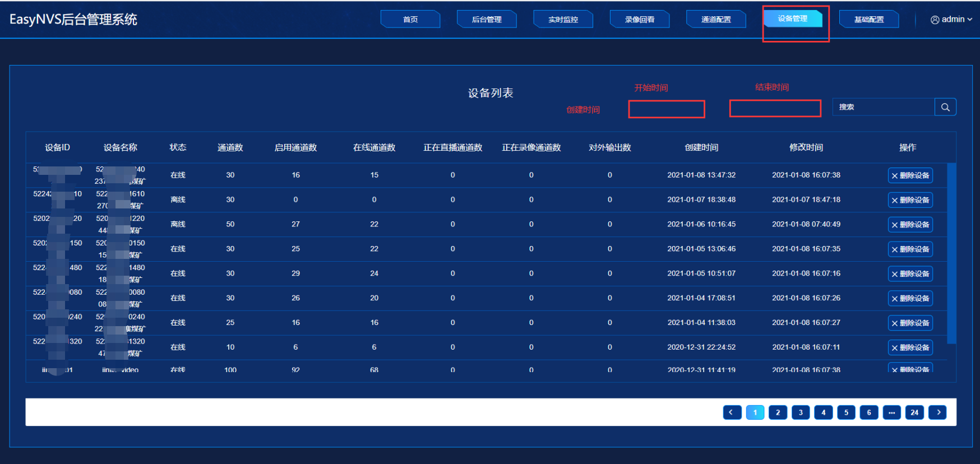Click enabled channels value 29
The image size is (980, 464).
click(295, 273)
